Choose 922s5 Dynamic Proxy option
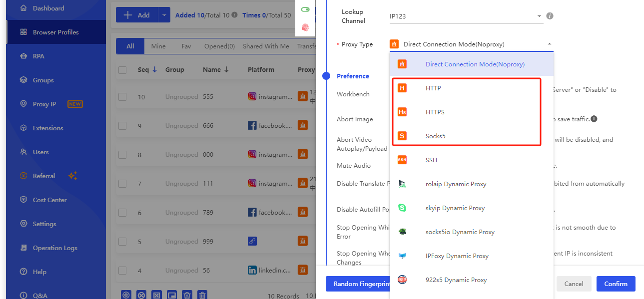644x299 pixels. click(x=472, y=280)
